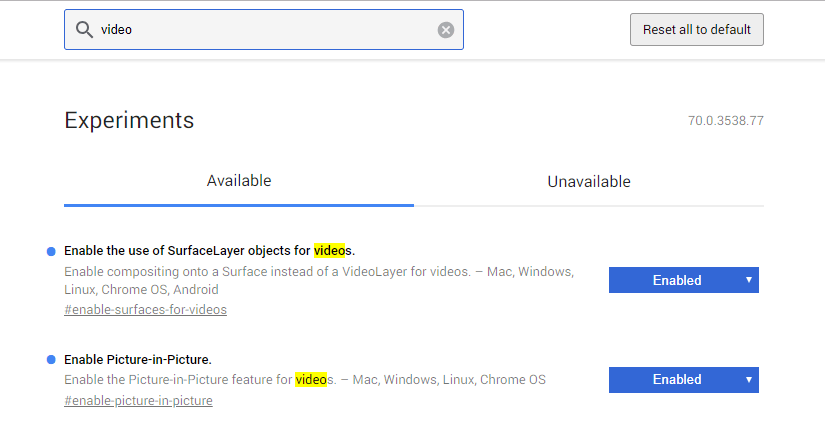Image resolution: width=825 pixels, height=429 pixels.
Task: Click Picture-in-Picture feature description text
Action: [x=305, y=380]
